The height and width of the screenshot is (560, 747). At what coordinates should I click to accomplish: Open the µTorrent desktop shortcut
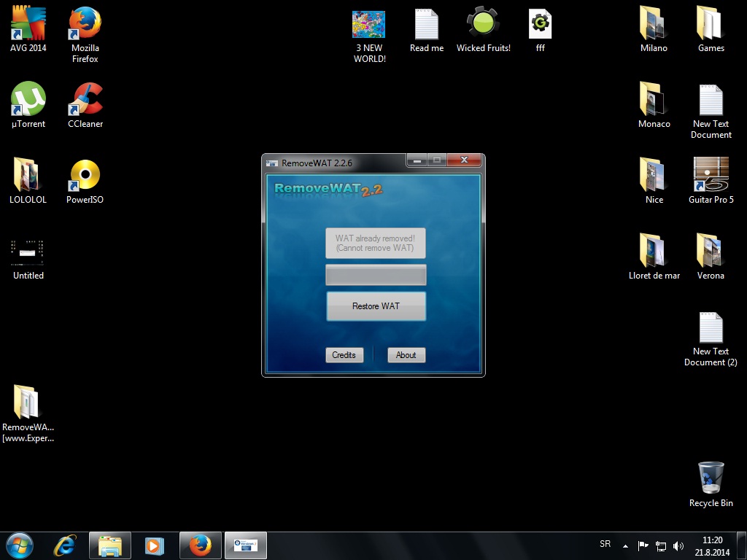[x=28, y=105]
